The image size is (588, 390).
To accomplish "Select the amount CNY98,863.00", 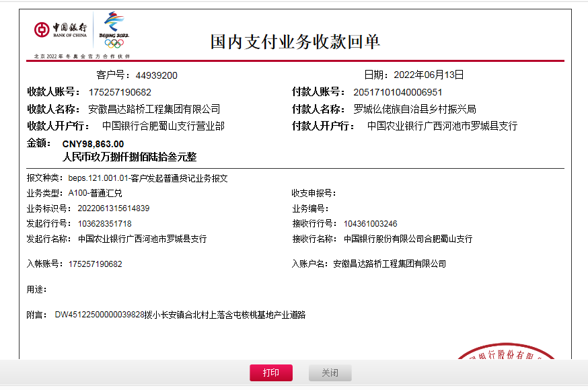I will [x=93, y=144].
